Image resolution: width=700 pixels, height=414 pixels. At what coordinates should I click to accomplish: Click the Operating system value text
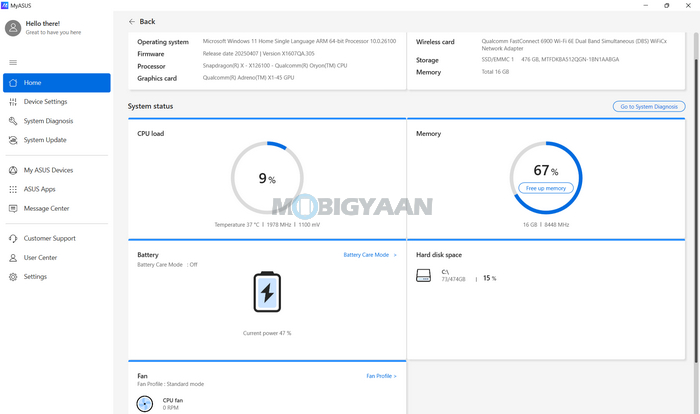[299, 41]
